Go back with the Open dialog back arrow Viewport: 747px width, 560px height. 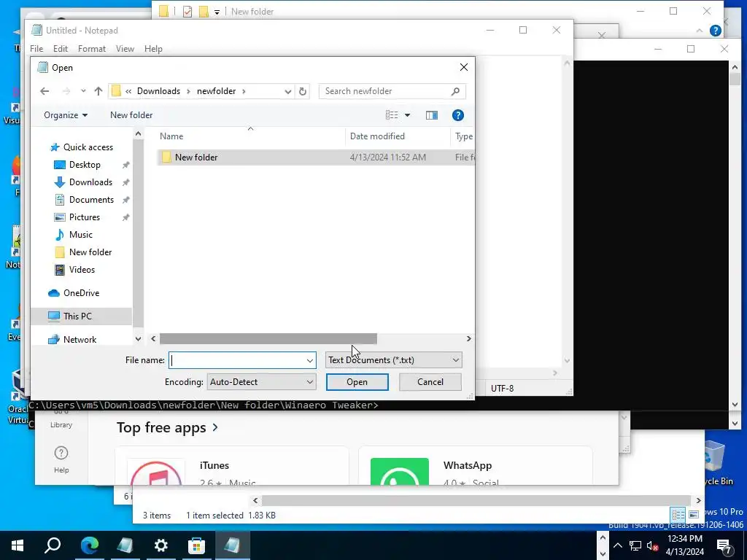(44, 91)
